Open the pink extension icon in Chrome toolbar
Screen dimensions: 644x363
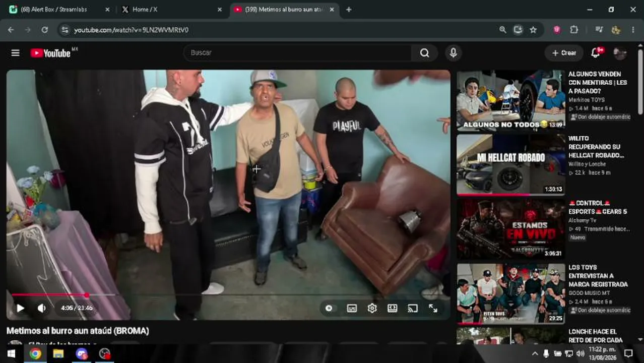click(x=557, y=30)
